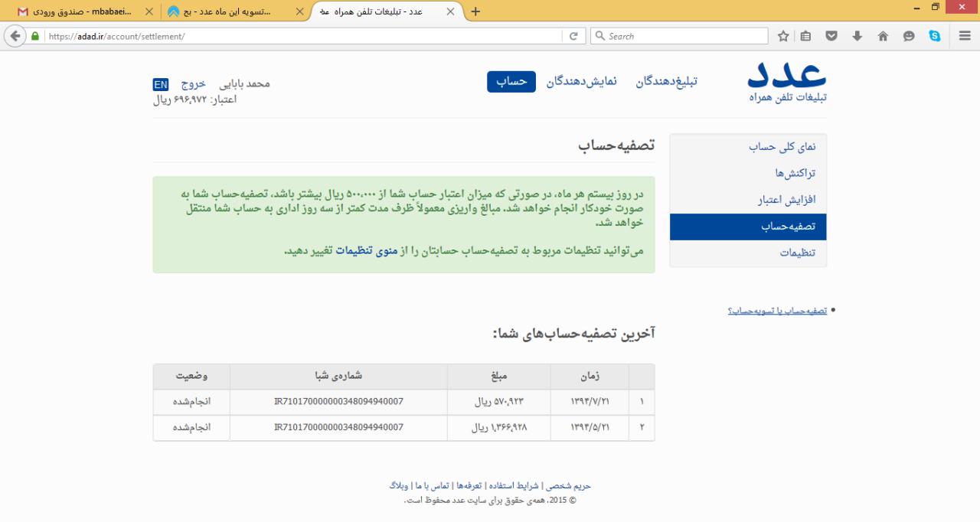
Task: Click the green padlock security icon
Action: [x=35, y=36]
